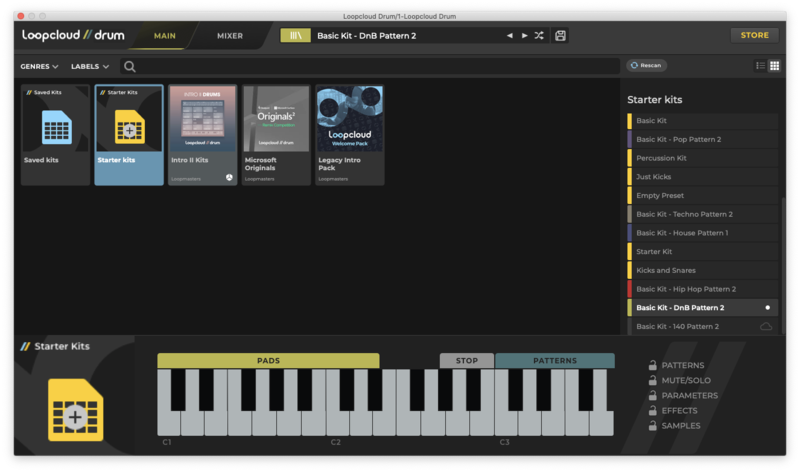The image size is (800, 472).
Task: Switch to the Main tab
Action: coord(165,36)
